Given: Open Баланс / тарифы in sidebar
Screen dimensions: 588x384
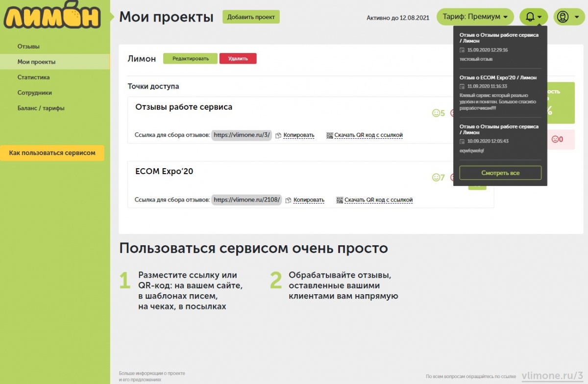Looking at the screenshot, I should coord(41,108).
